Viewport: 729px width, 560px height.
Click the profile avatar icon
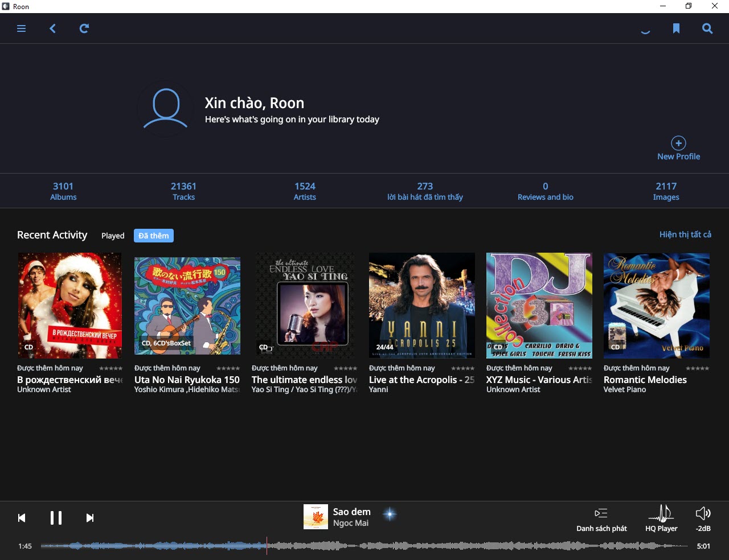166,109
